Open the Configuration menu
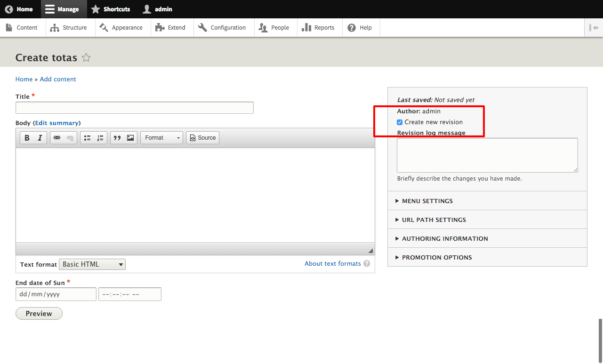Viewport: 603px width, 364px height. coord(229,27)
